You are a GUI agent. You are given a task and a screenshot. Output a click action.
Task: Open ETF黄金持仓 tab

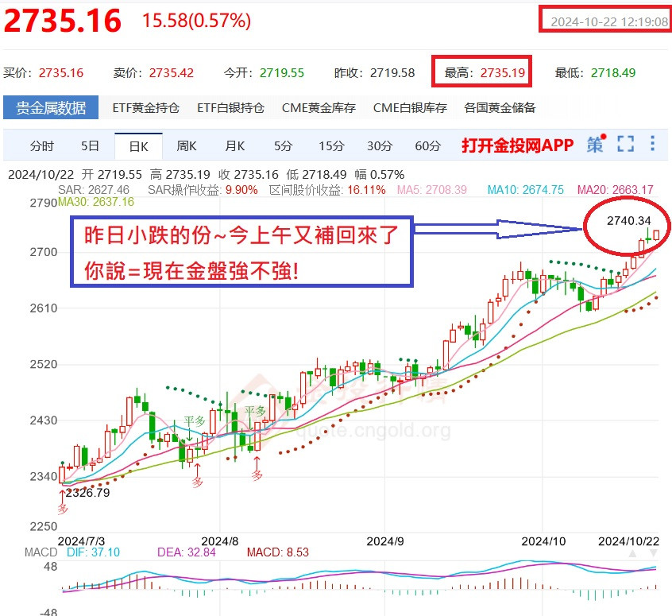click(x=145, y=107)
